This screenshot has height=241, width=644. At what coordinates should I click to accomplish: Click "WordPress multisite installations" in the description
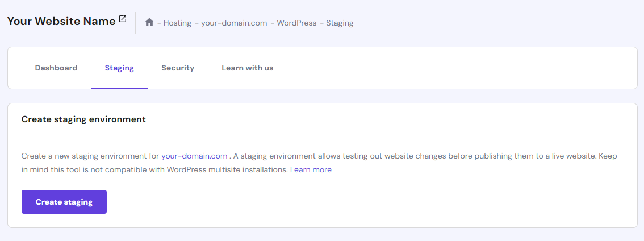[x=227, y=170]
